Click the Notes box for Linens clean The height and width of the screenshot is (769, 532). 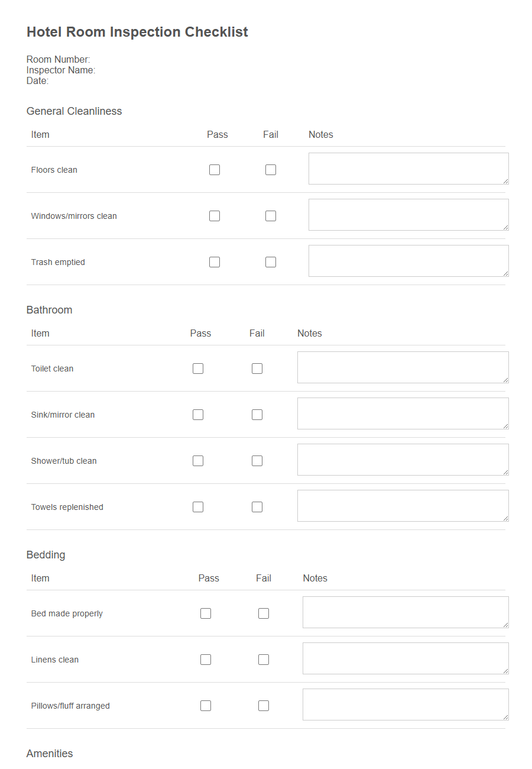(406, 658)
